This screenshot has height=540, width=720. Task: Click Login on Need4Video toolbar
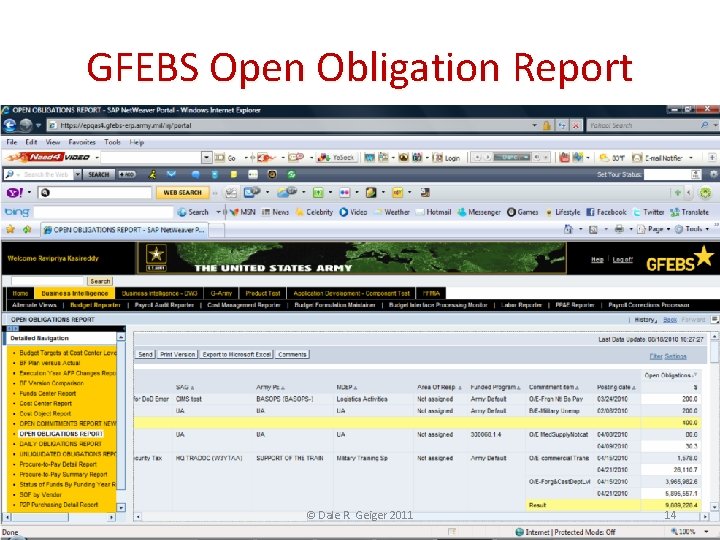click(x=447, y=158)
